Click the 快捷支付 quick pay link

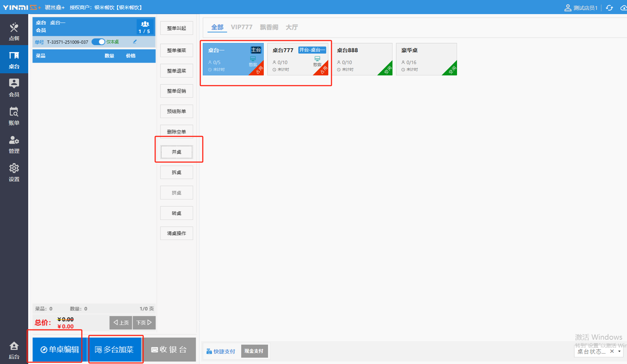pyautogui.click(x=221, y=351)
